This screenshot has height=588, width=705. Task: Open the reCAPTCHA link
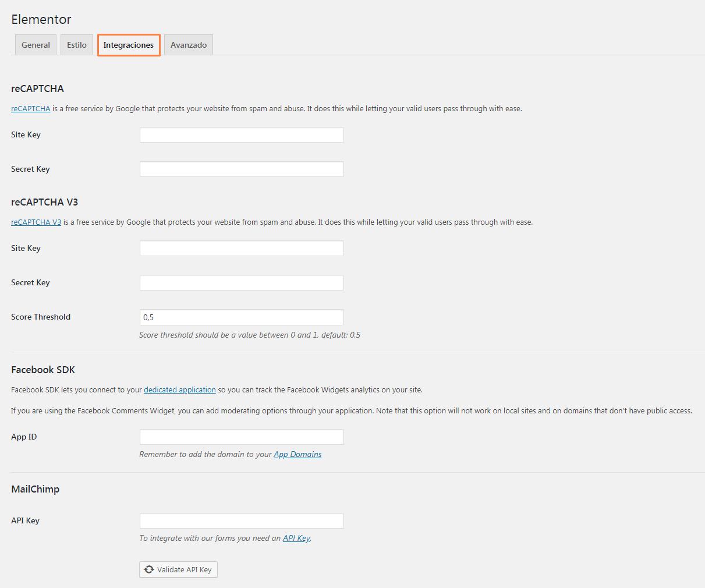pyautogui.click(x=31, y=109)
